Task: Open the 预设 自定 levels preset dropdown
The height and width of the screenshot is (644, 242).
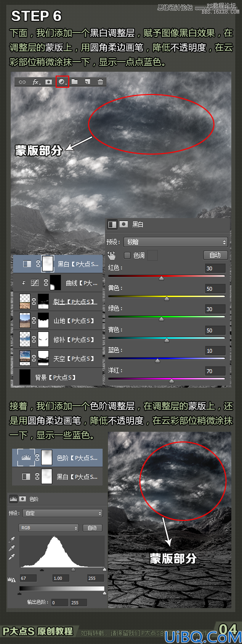Action: pos(62,513)
